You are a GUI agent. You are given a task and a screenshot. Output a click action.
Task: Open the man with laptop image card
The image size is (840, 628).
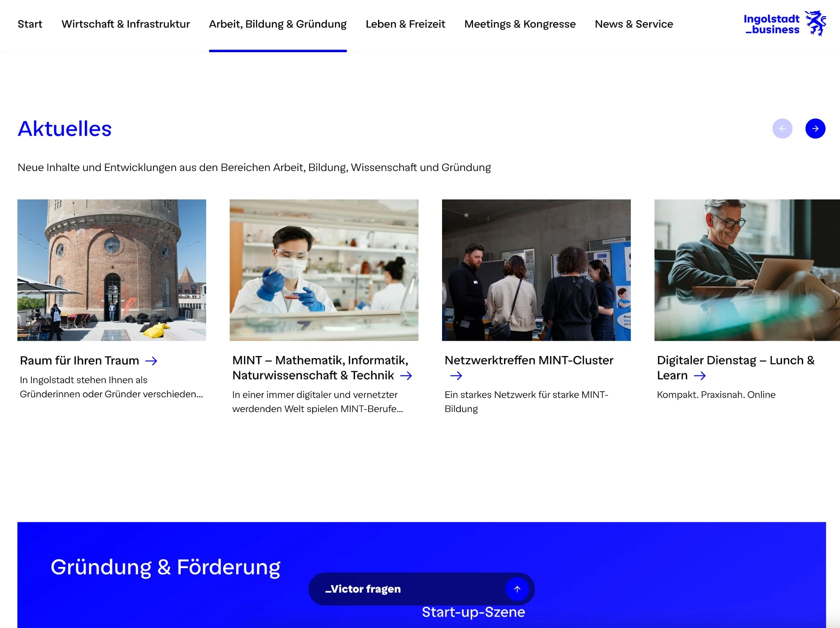747,270
